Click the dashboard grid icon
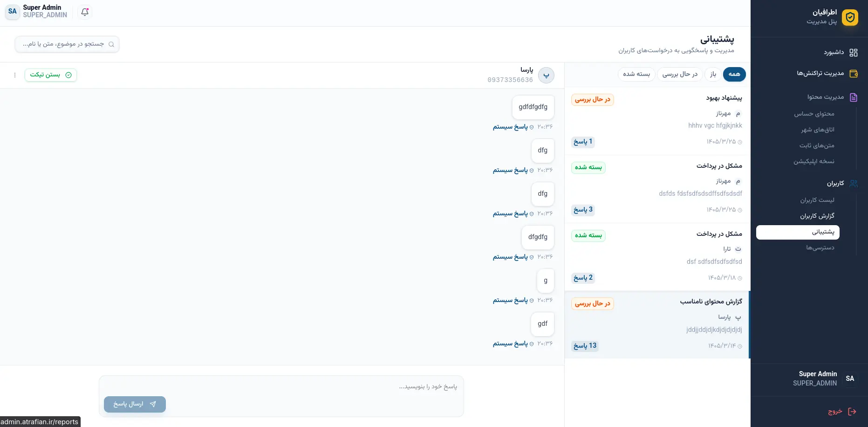868x427 pixels. (854, 53)
